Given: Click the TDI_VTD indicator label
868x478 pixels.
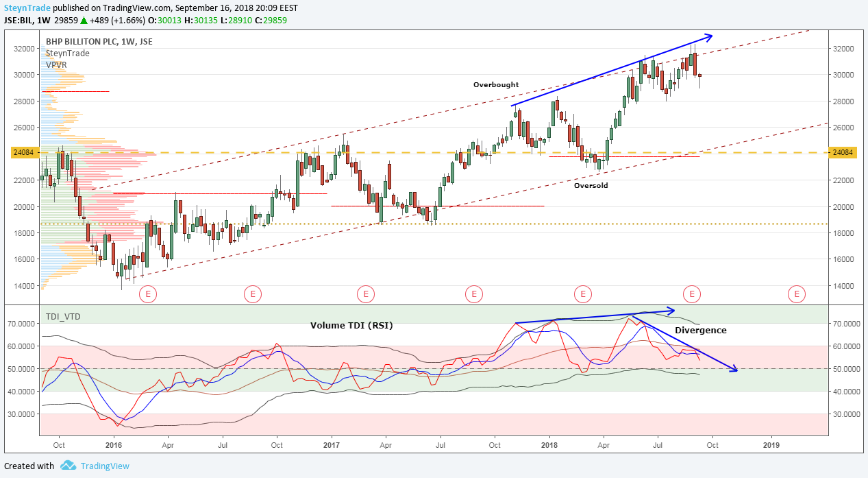Looking at the screenshot, I should [63, 316].
